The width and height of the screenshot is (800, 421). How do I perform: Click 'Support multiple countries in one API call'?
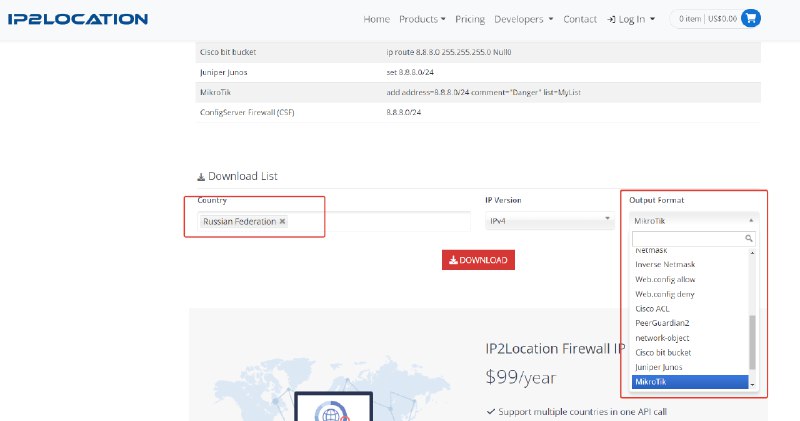click(582, 411)
